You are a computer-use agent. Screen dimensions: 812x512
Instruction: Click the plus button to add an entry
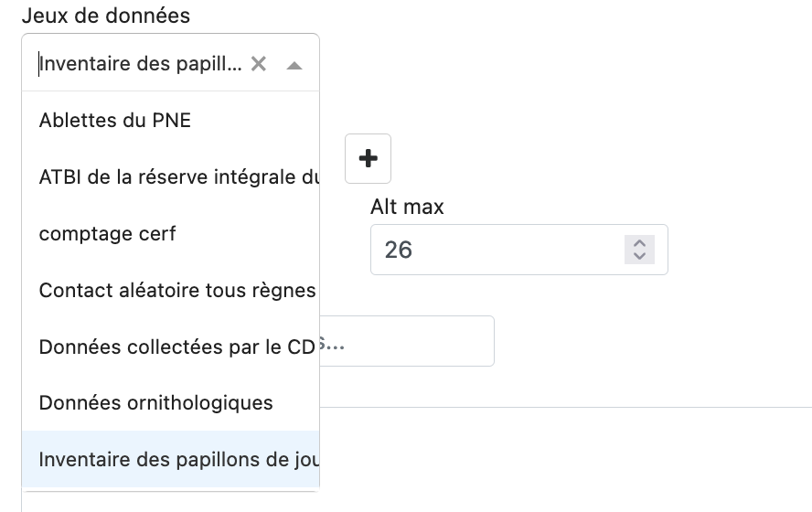[x=369, y=158]
